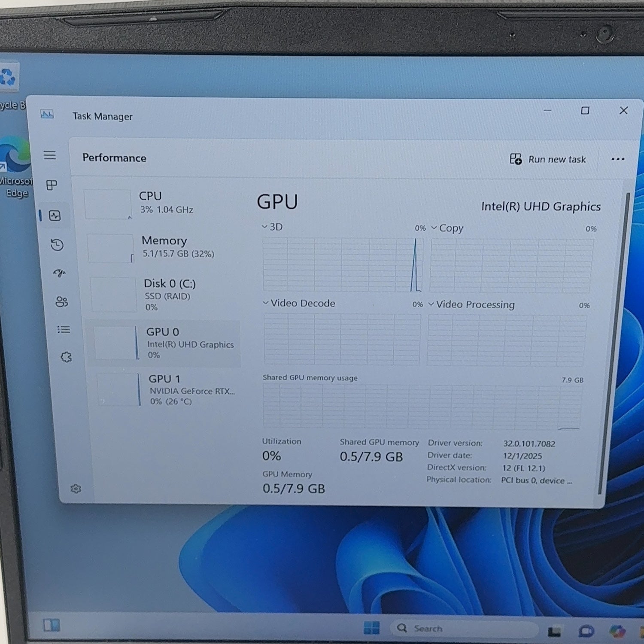This screenshot has height=644, width=644.
Task: Open the Chat icon on taskbar
Action: click(x=586, y=631)
